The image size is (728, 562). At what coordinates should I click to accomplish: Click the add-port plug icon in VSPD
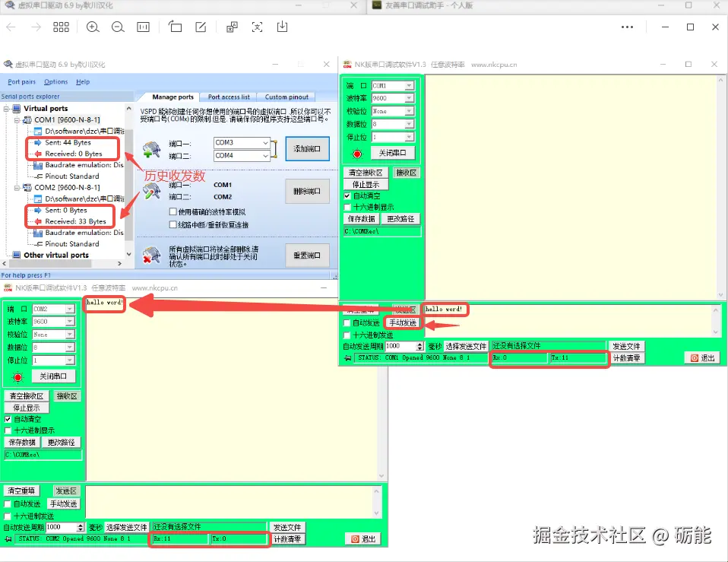click(151, 150)
